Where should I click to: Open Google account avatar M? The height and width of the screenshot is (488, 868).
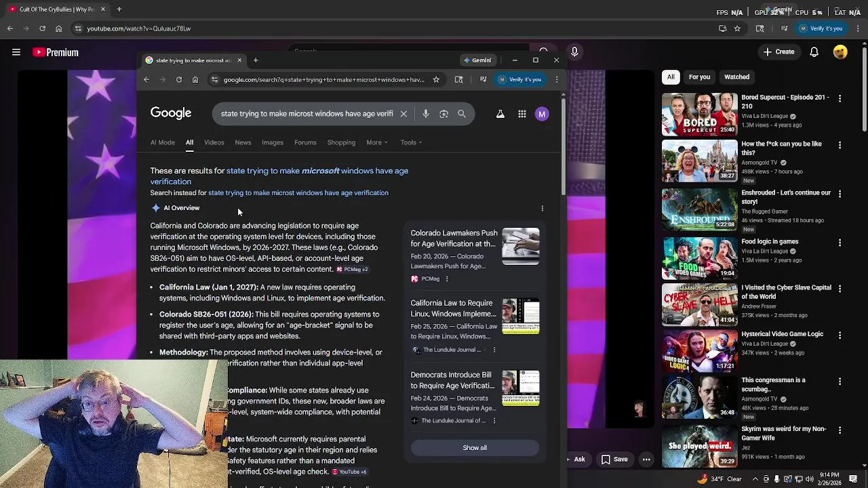(x=542, y=114)
